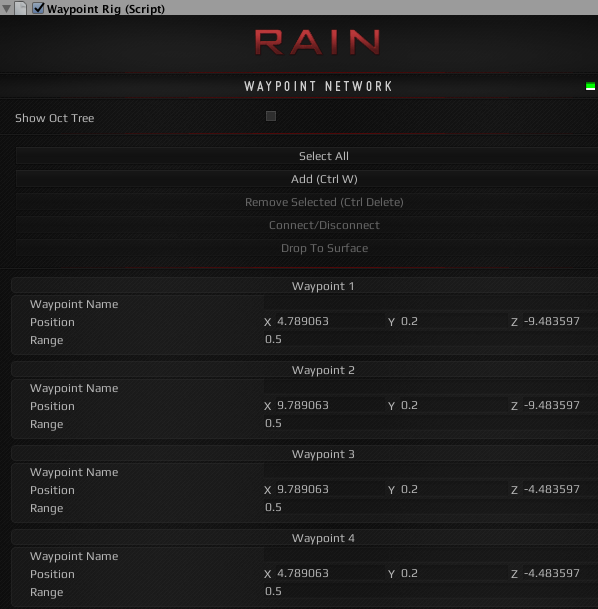Viewport: 598px width, 609px height.
Task: Click Waypoint 4 name field
Action: (431, 555)
